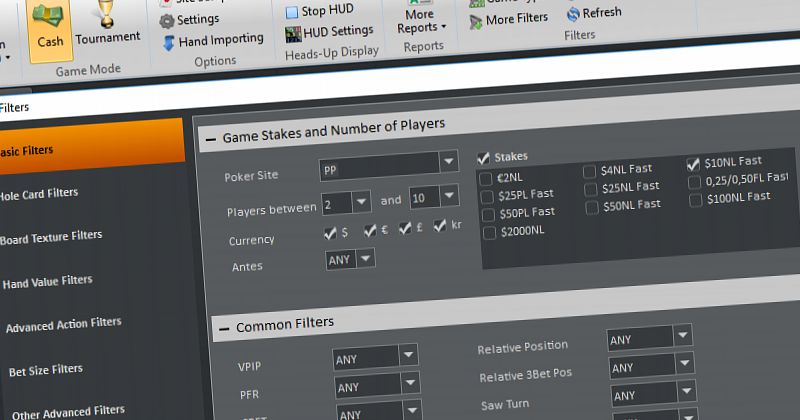
Task: Open HUD Settings from the ribbon
Action: tap(291, 33)
